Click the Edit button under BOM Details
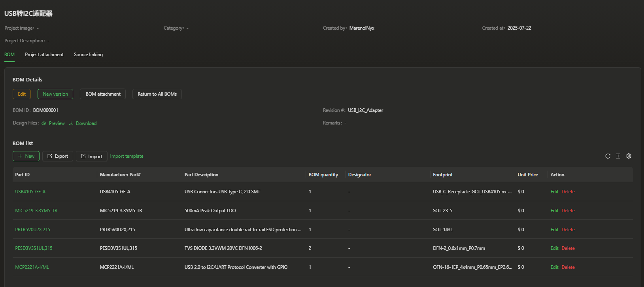This screenshot has height=287, width=644. [x=22, y=94]
